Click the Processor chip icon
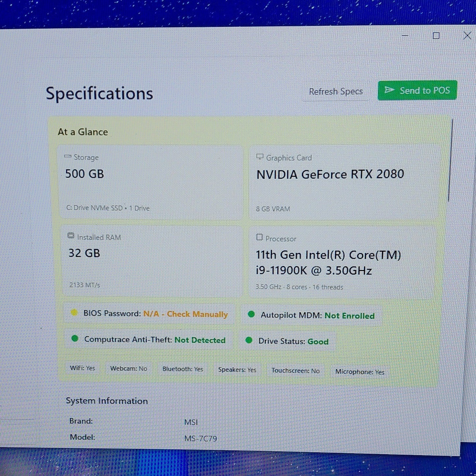Image resolution: width=476 pixels, height=476 pixels. pos(260,237)
